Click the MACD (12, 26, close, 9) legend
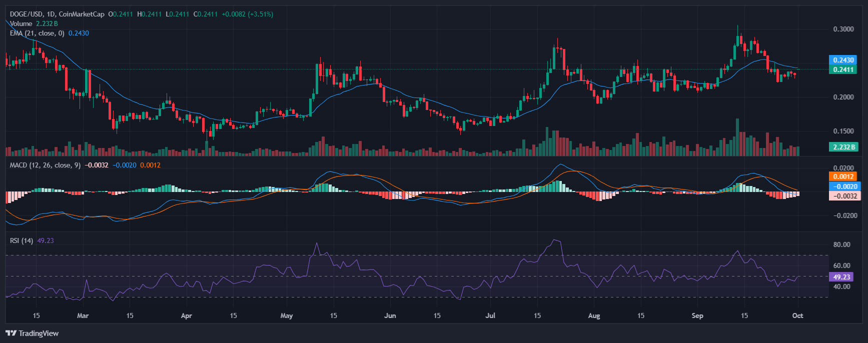This screenshot has width=868, height=343. pyautogui.click(x=45, y=165)
